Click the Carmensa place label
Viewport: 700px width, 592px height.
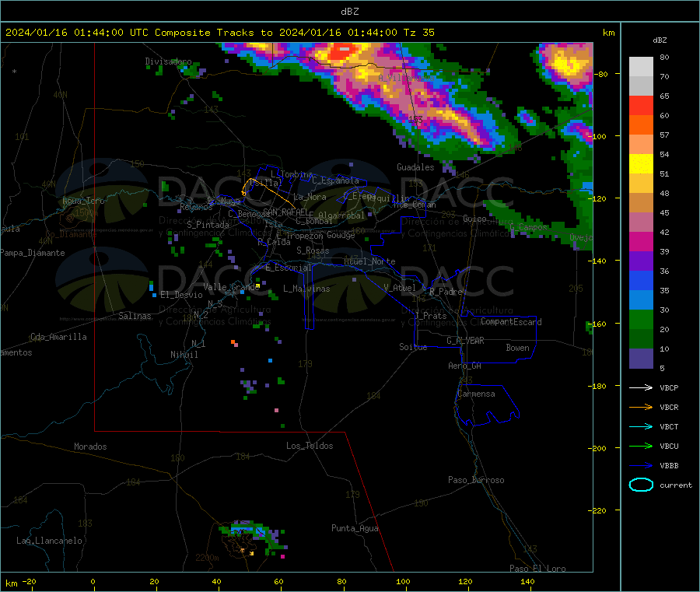pyautogui.click(x=476, y=394)
